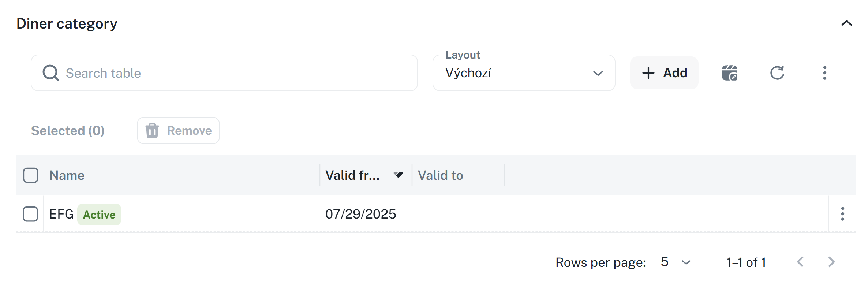This screenshot has height=302, width=868.
Task: Collapse the Diner category section
Action: 846,23
